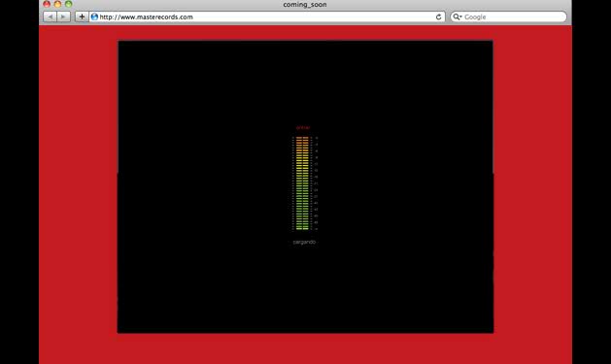Image resolution: width=611 pixels, height=364 pixels.
Task: Click the red page background
Action: [x=78, y=195]
